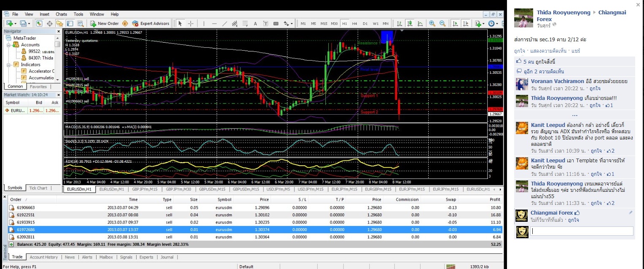The image size is (644, 269).
Task: Open Kanit Leepud's profile from first comment
Action: [548, 125]
